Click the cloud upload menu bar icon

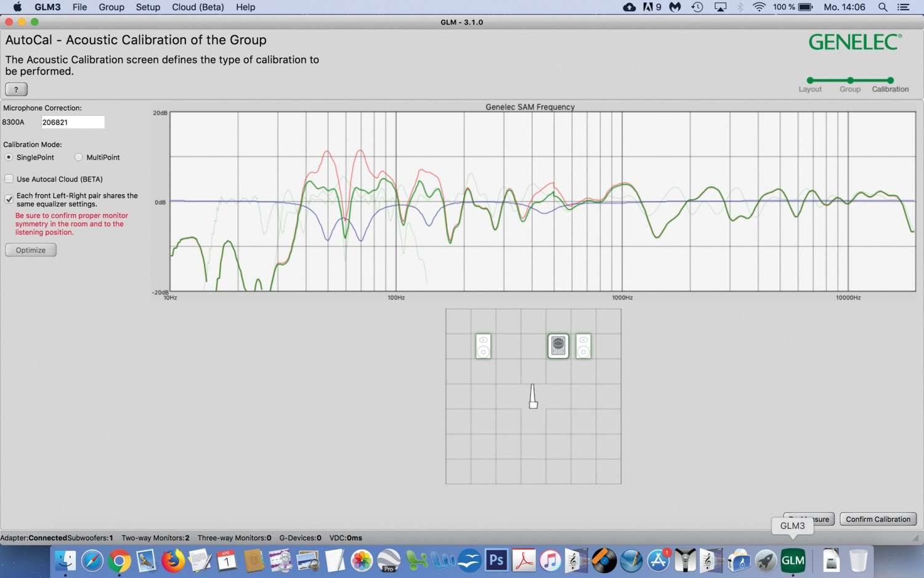[x=629, y=7]
